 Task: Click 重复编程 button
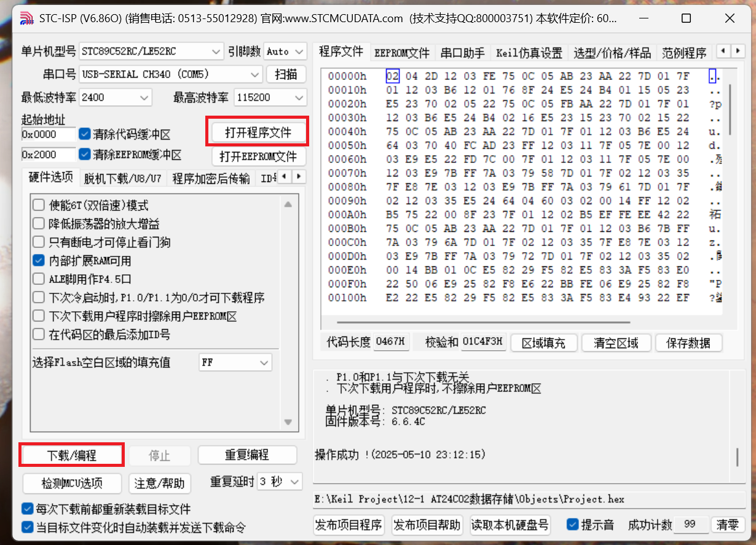point(247,456)
